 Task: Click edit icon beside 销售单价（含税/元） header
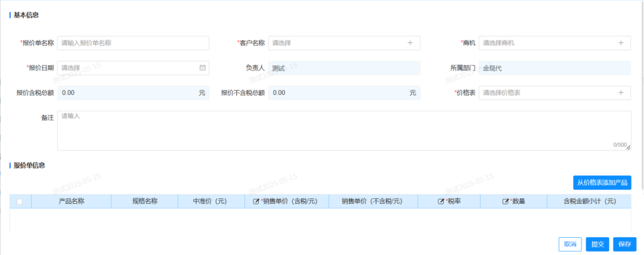pos(256,201)
